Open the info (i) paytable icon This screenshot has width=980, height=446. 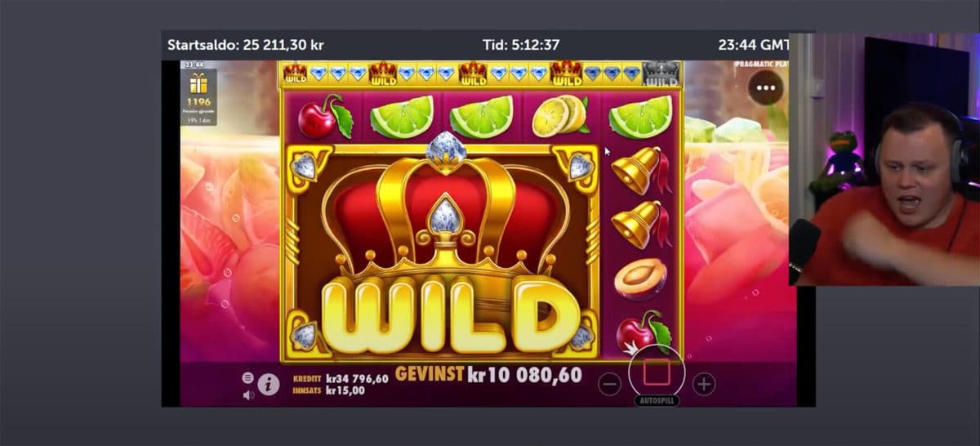click(268, 384)
